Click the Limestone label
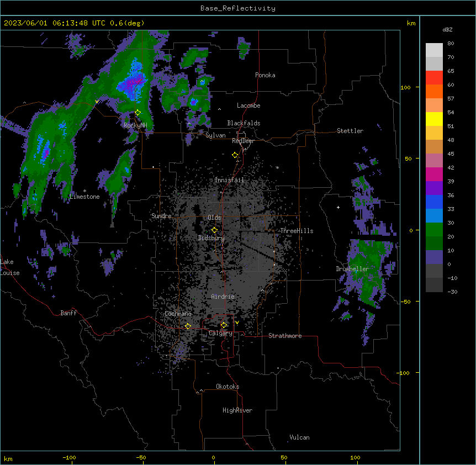 (84, 197)
